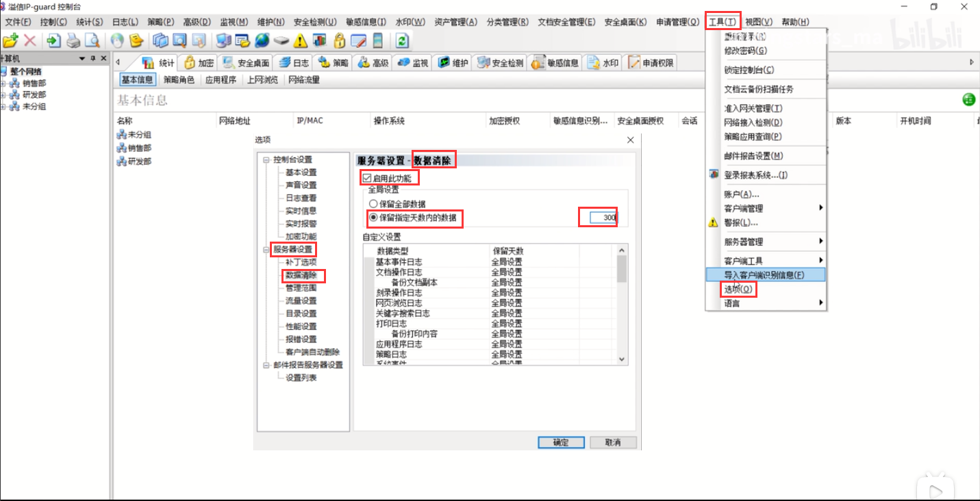The width and height of the screenshot is (980, 501).
Task: Click the printer toolbar icon
Action: point(73,41)
